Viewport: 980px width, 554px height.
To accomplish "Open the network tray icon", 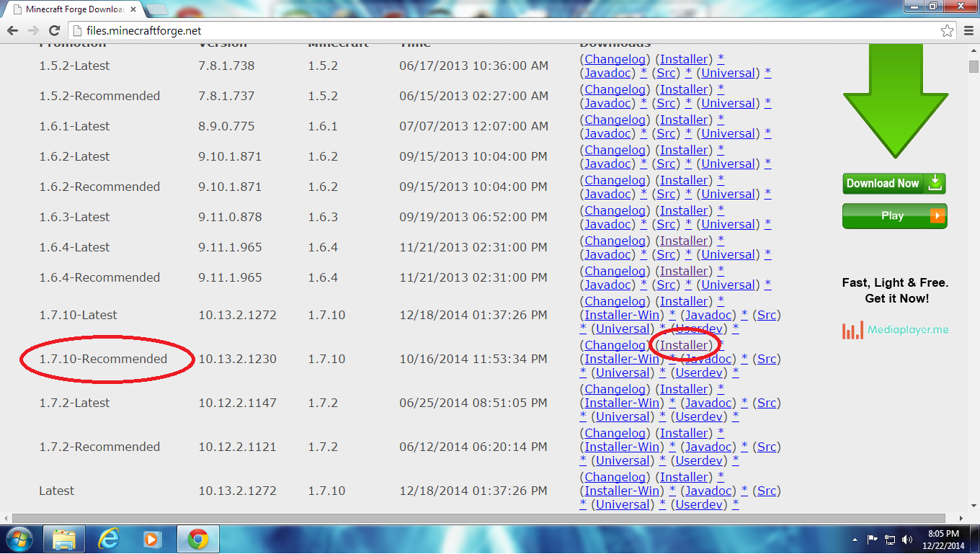I will click(890, 539).
